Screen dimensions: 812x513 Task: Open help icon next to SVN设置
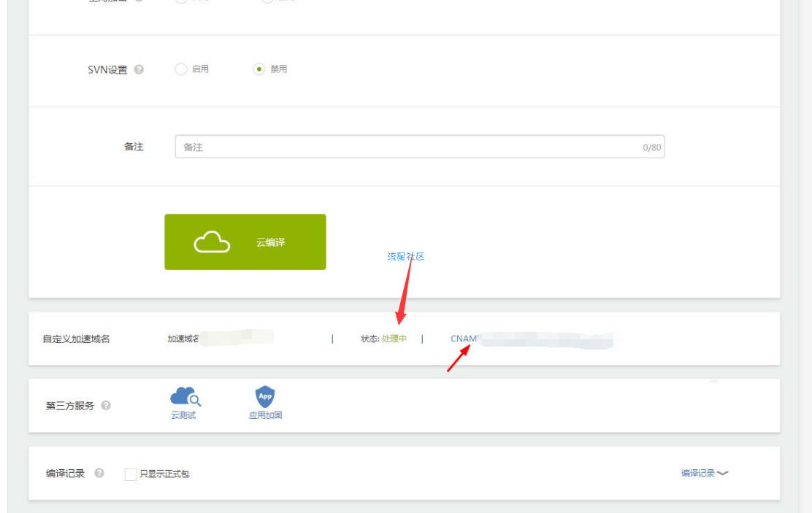tap(139, 69)
